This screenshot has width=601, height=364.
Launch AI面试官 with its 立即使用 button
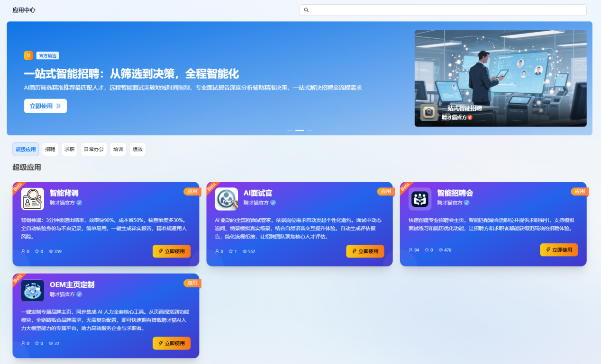coord(365,251)
